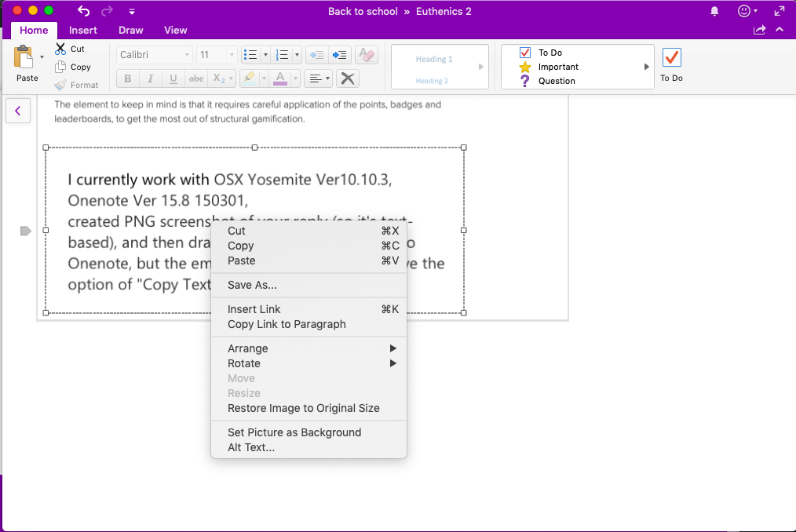Open the font color dropdown arrow
Image resolution: width=796 pixels, height=532 pixels.
click(295, 78)
